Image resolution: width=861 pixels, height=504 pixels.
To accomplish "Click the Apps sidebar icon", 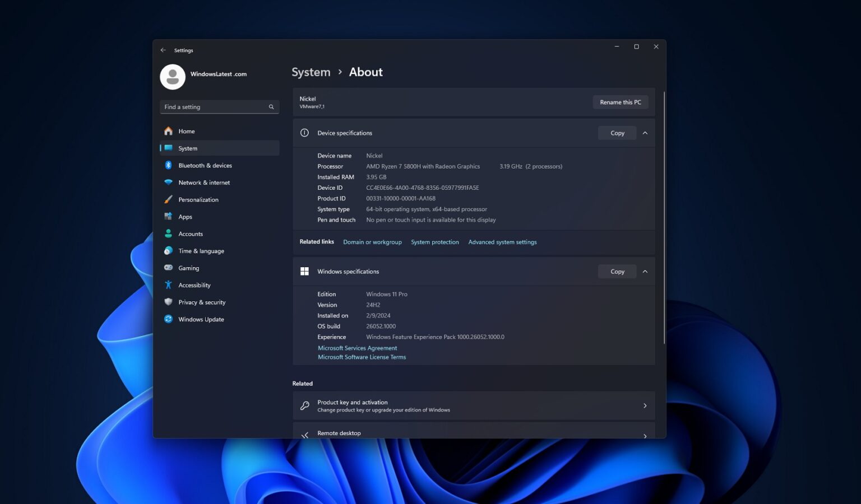I will (169, 217).
